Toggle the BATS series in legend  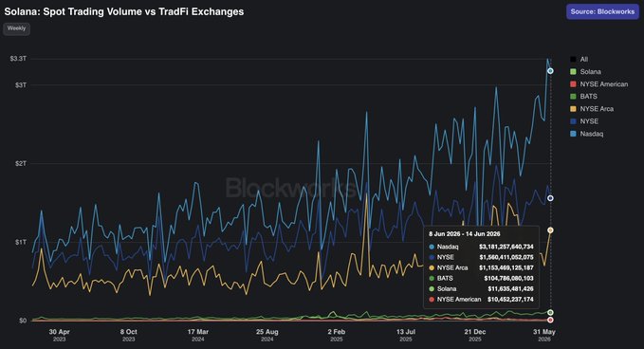point(583,96)
